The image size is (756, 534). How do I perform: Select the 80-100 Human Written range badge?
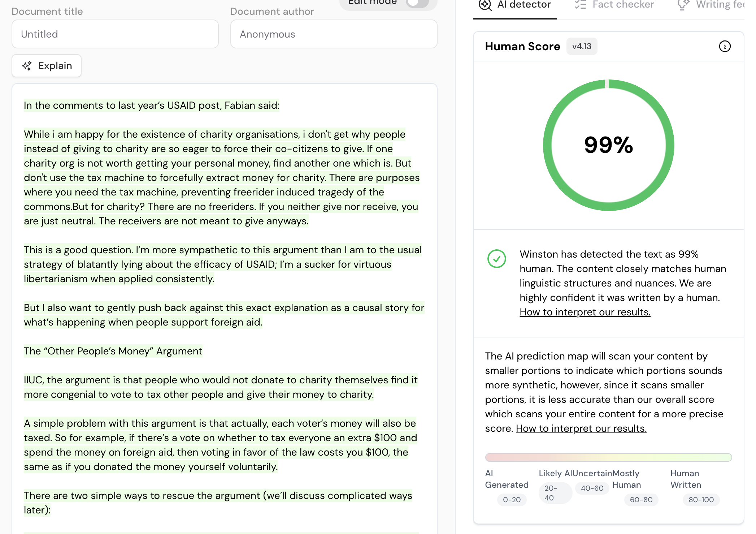tap(701, 500)
